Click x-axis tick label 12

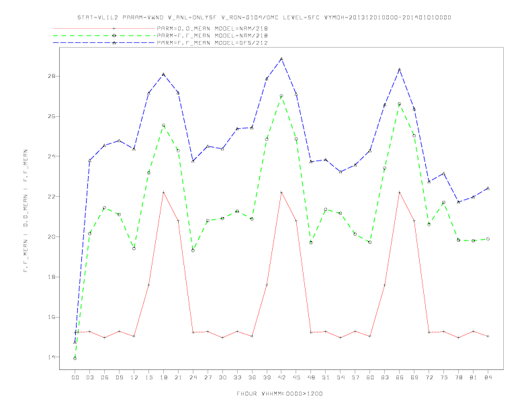coord(134,377)
